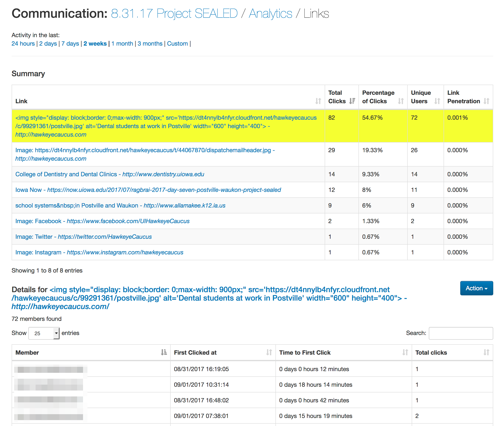Select the 24 hours activity range
This screenshot has width=504, height=426.
23,43
